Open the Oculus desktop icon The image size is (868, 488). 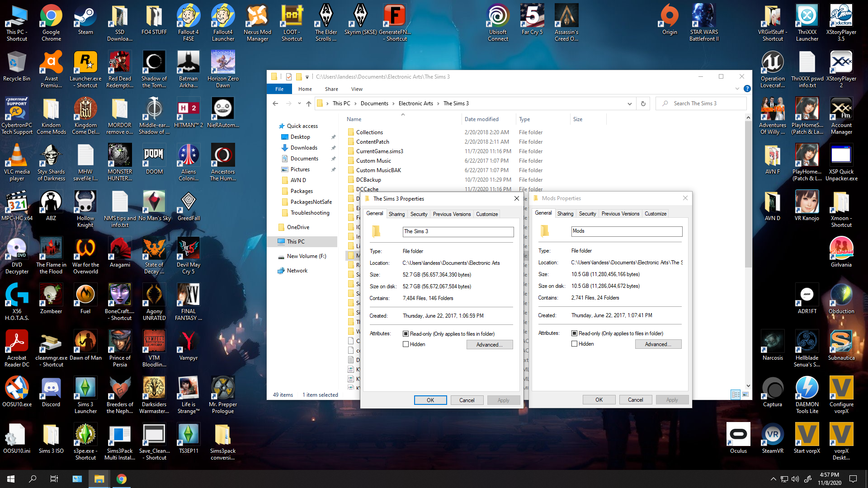click(x=738, y=438)
